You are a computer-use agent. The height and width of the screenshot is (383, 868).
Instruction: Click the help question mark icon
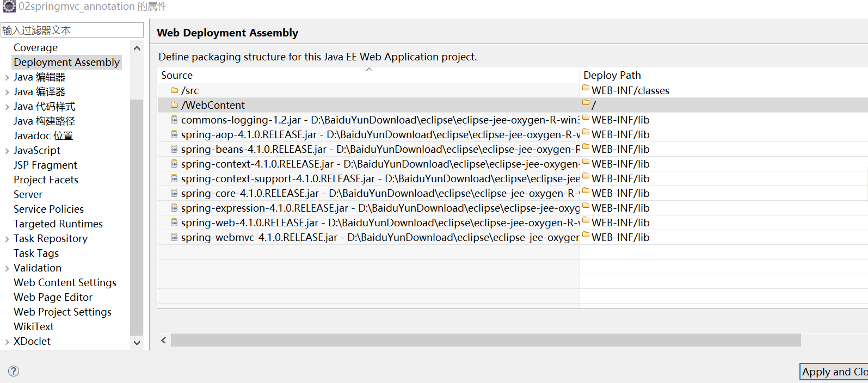[14, 371]
